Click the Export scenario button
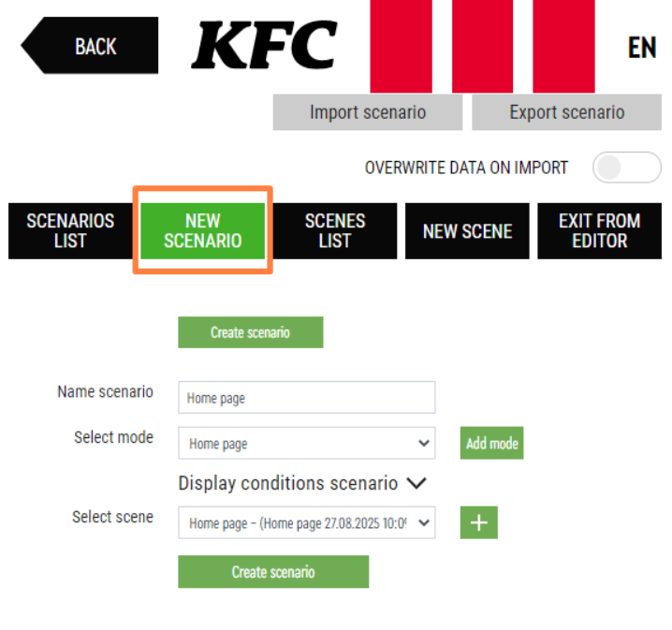672x630 pixels. click(566, 112)
